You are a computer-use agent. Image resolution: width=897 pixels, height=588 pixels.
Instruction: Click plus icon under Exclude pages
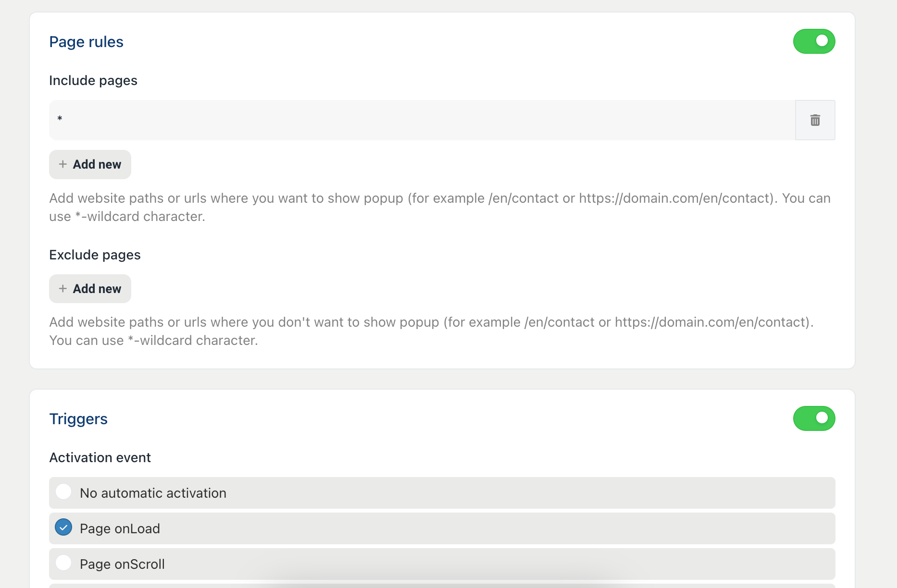63,289
